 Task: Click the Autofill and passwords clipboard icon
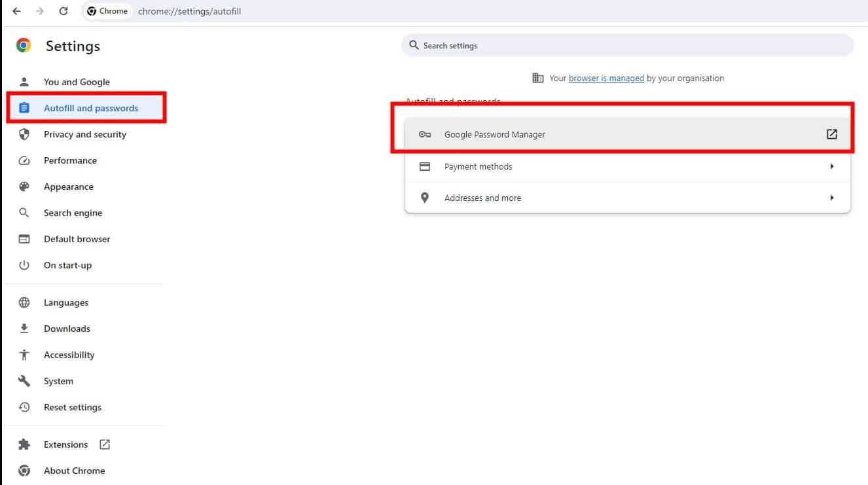coord(24,108)
